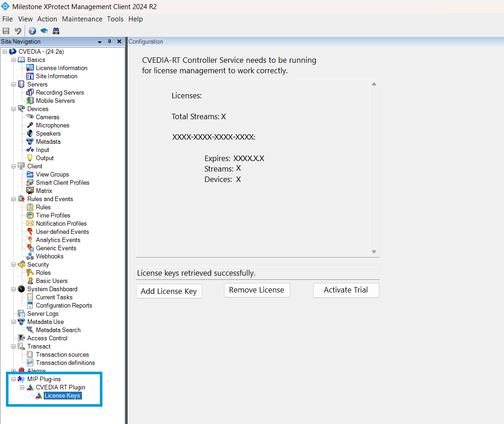
Task: Select Rules item in the tree
Action: click(43, 207)
